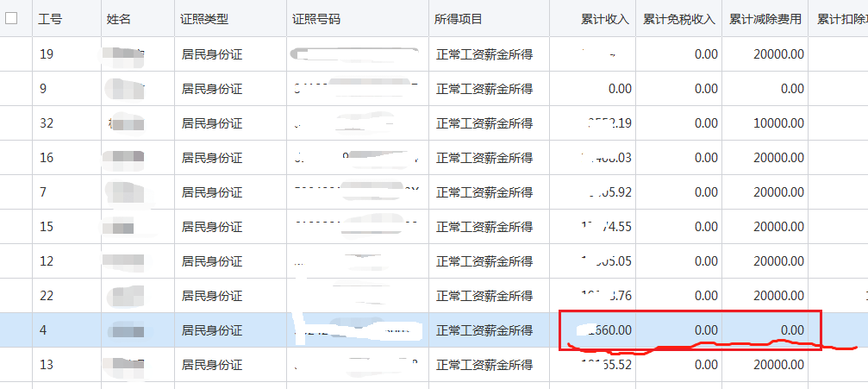Click the 累计免税收入 column header
The height and width of the screenshot is (389, 868).
pyautogui.click(x=679, y=19)
